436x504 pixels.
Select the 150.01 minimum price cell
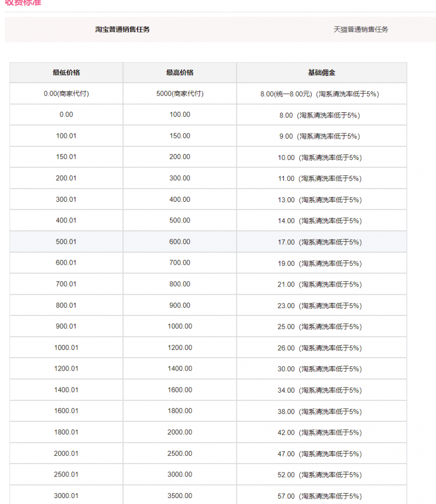pos(66,157)
